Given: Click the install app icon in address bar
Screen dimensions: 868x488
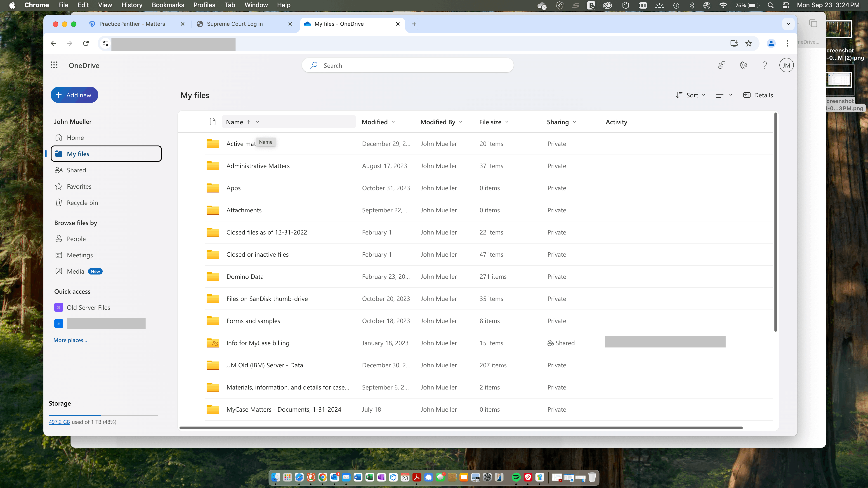Looking at the screenshot, I should (x=734, y=43).
